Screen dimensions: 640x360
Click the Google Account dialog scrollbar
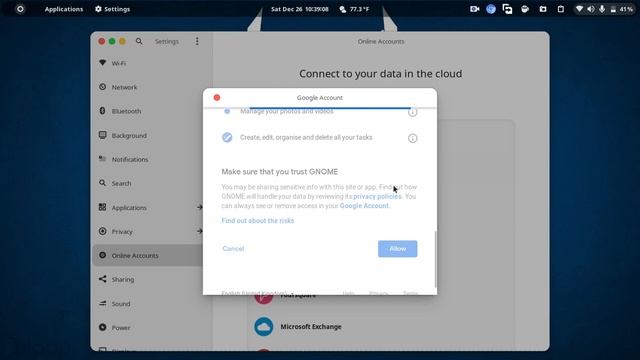pyautogui.click(x=435, y=259)
